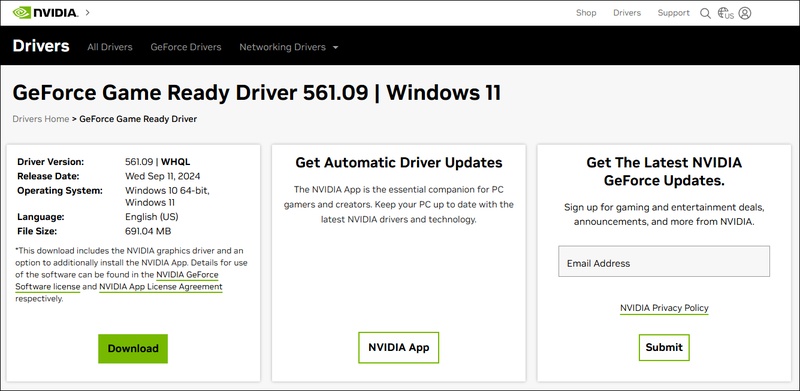Select the GeForce Drivers tab
800x391 pixels.
pos(186,47)
